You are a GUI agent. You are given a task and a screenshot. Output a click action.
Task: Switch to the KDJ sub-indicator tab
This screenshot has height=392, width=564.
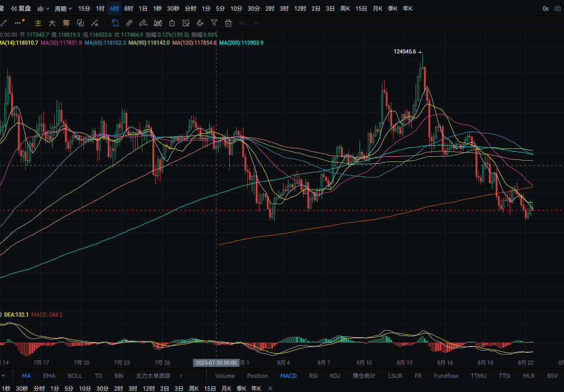[x=335, y=376]
